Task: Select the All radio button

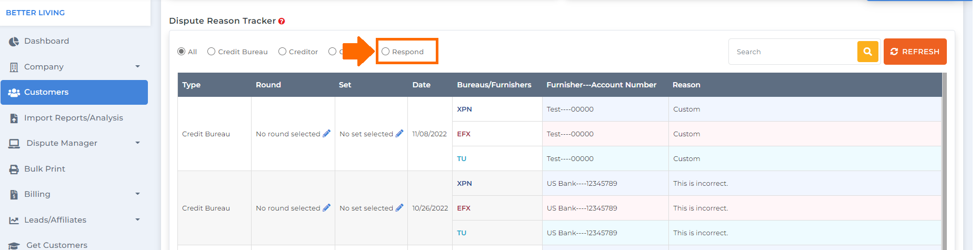Action: tap(182, 52)
